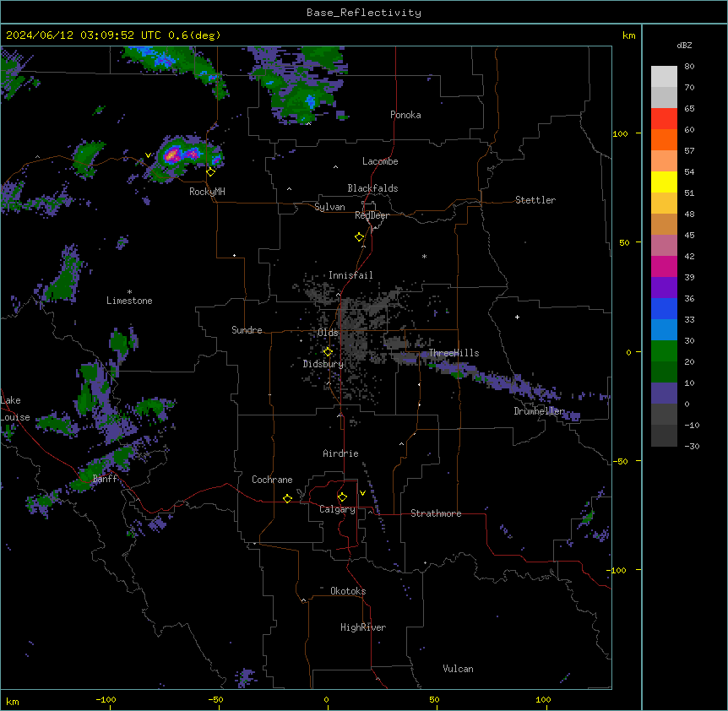Viewport: 728px width, 711px height.
Task: Click the Blackfalds label
Action: [x=372, y=188]
